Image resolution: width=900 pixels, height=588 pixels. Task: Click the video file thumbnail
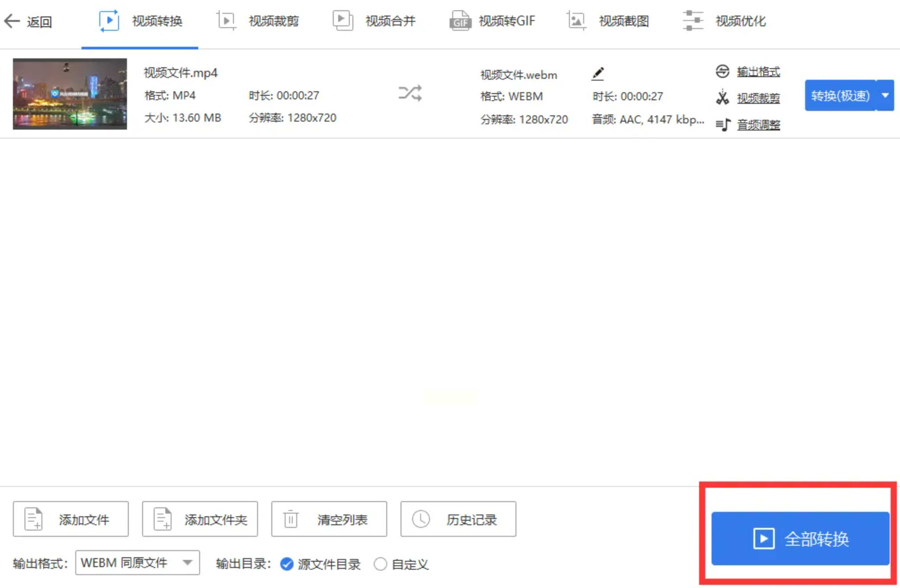[70, 94]
